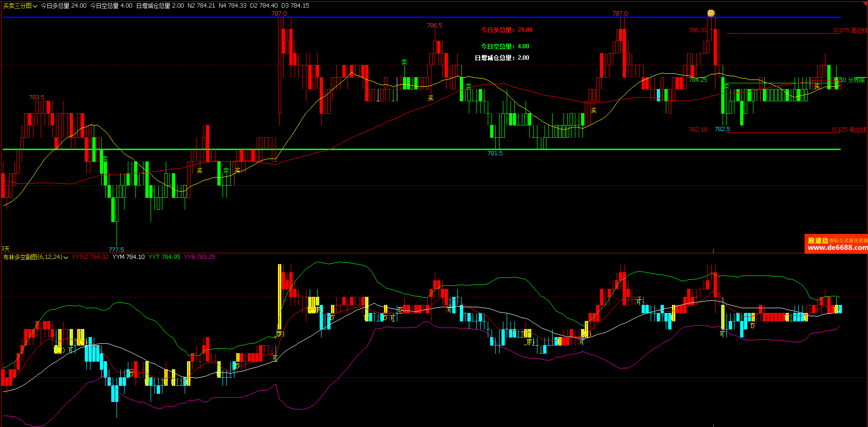Click the 0.875 高位线 label

point(850,30)
